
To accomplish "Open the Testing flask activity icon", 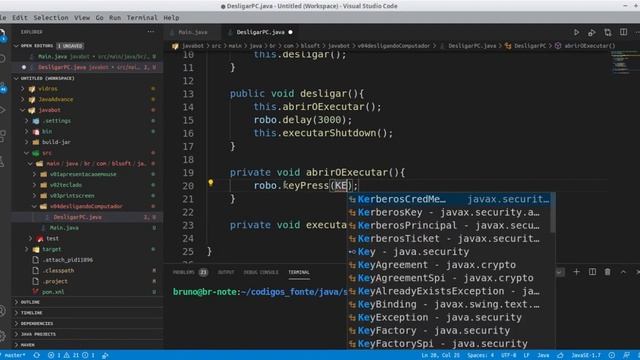I will point(2,162).
